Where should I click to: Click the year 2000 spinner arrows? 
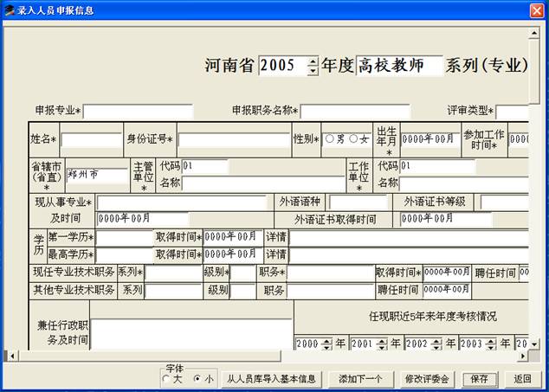coord(326,344)
